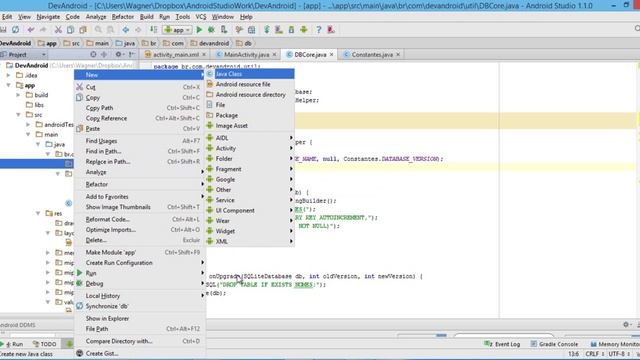Click Find Usages in context menu
The width and height of the screenshot is (640, 360).
[x=140, y=141]
